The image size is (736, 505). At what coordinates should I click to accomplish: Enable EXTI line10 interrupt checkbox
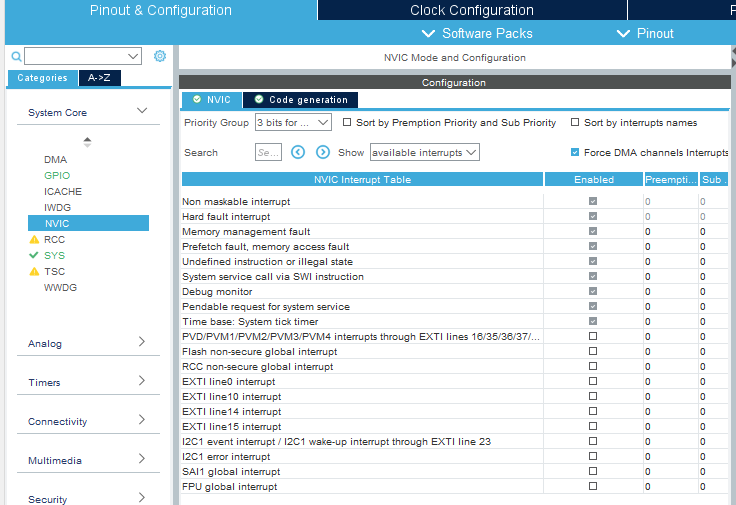(593, 396)
